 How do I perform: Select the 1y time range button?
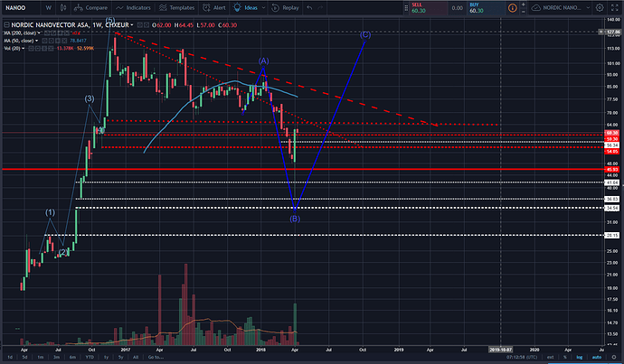coord(106,357)
